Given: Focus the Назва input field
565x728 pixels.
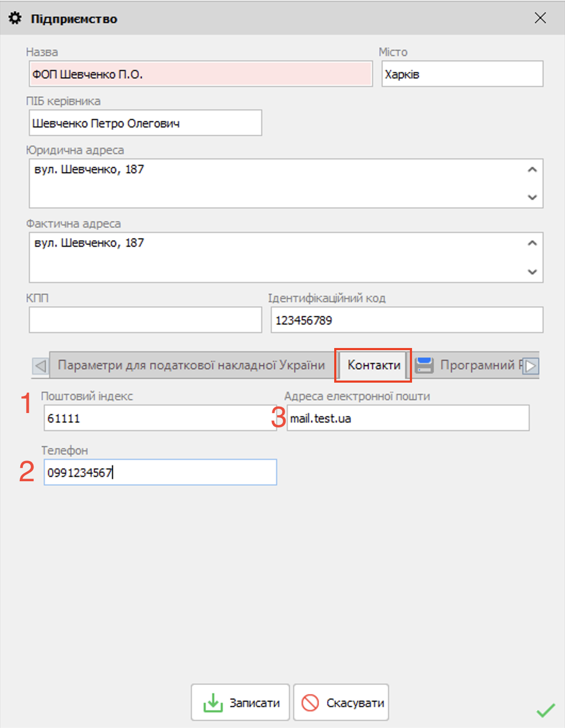Looking at the screenshot, I should [200, 74].
